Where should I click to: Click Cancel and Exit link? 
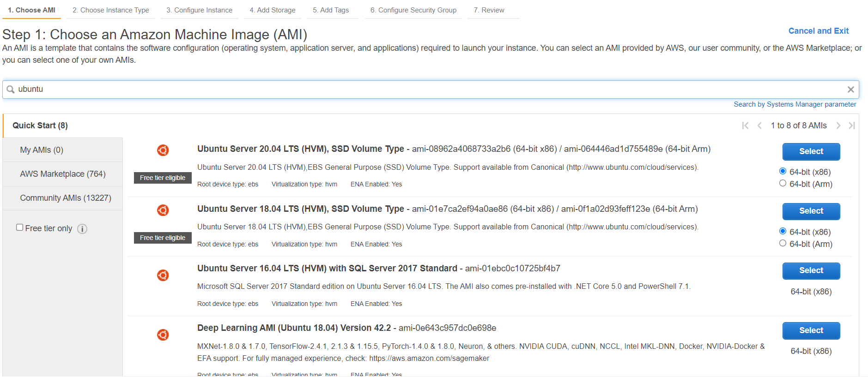[x=819, y=31]
